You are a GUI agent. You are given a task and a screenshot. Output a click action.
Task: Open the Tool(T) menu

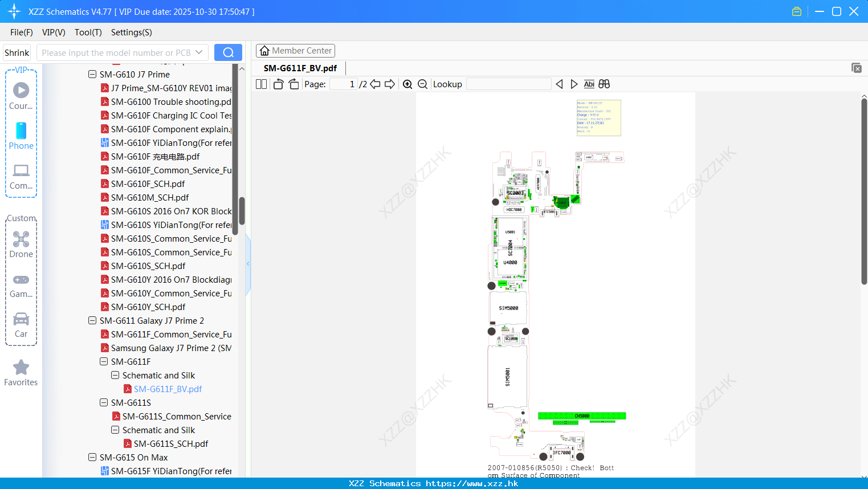(x=88, y=32)
